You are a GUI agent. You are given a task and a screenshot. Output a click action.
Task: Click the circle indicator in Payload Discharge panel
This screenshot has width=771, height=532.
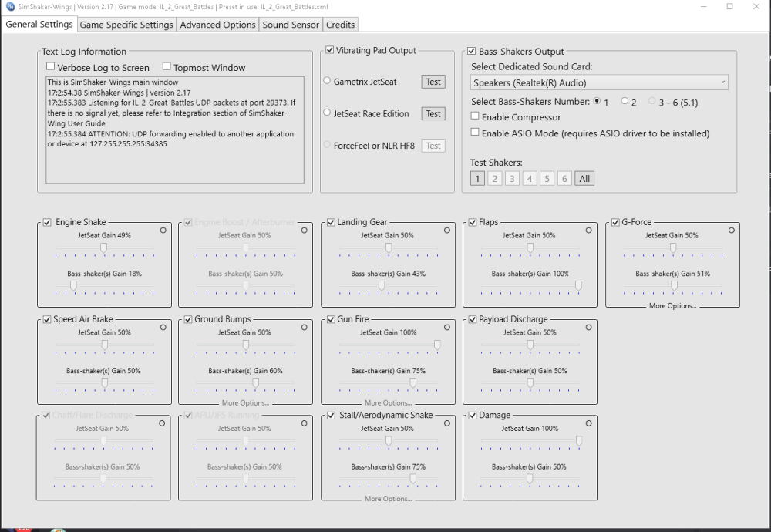click(588, 328)
